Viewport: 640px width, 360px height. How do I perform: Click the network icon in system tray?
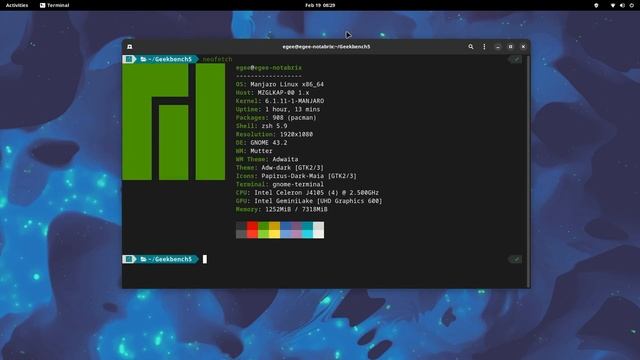point(613,5)
